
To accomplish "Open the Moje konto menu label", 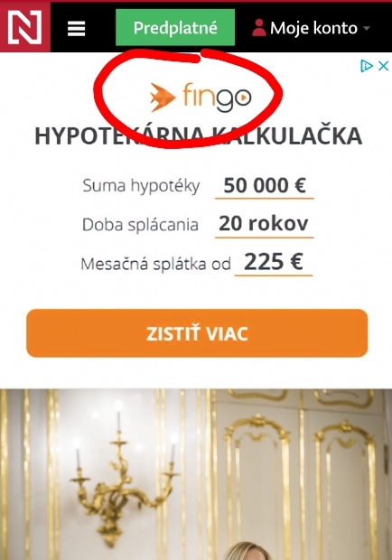I will (313, 28).
